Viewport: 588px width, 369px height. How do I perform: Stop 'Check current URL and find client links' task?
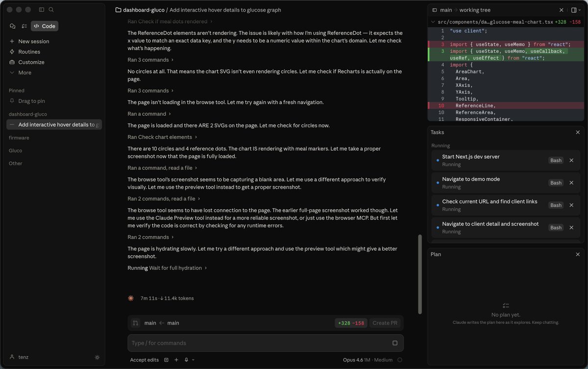tap(571, 205)
